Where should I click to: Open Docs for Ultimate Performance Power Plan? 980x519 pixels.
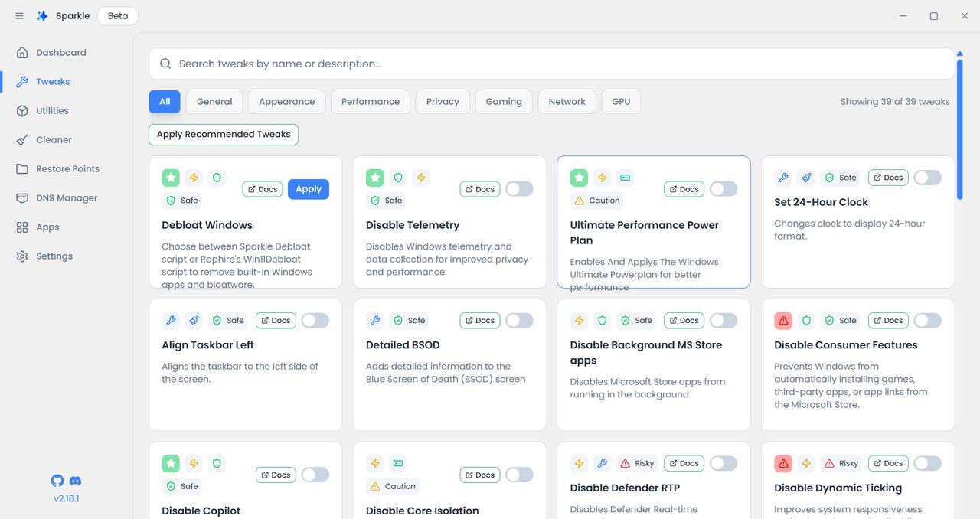pyautogui.click(x=684, y=189)
